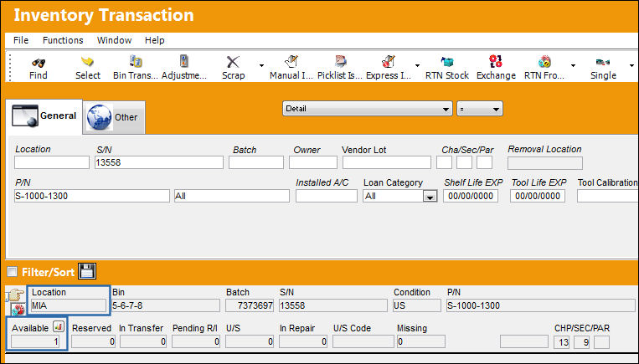Click the Shelf Life EXP date field

coord(471,196)
